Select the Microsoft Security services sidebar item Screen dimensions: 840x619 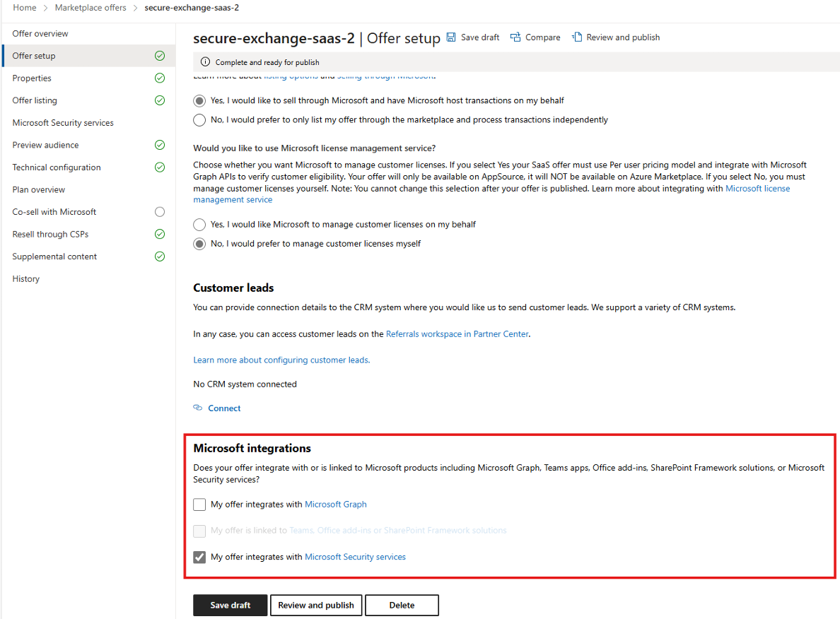tap(63, 122)
